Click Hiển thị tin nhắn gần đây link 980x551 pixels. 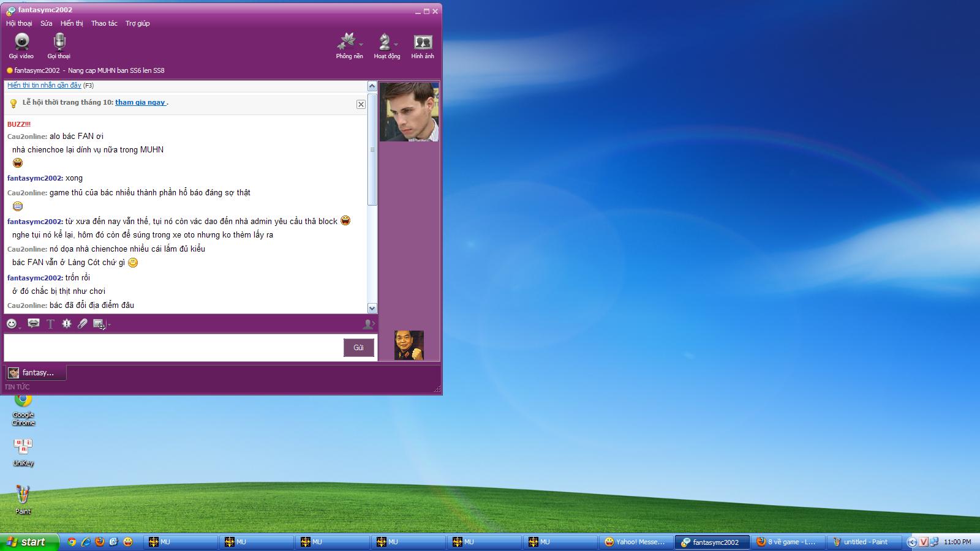(44, 85)
